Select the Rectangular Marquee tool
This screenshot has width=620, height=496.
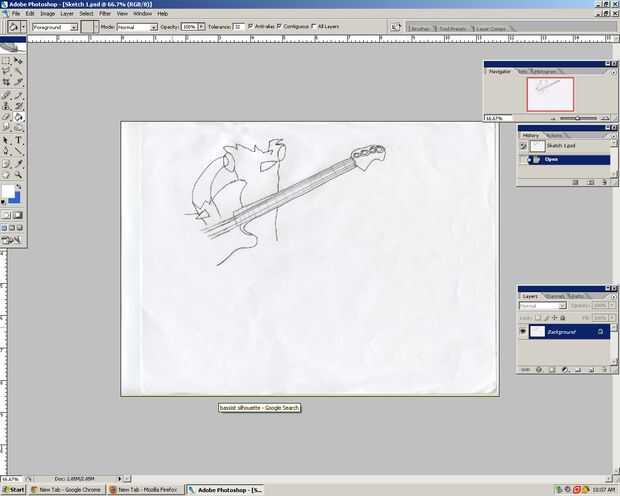(6, 61)
